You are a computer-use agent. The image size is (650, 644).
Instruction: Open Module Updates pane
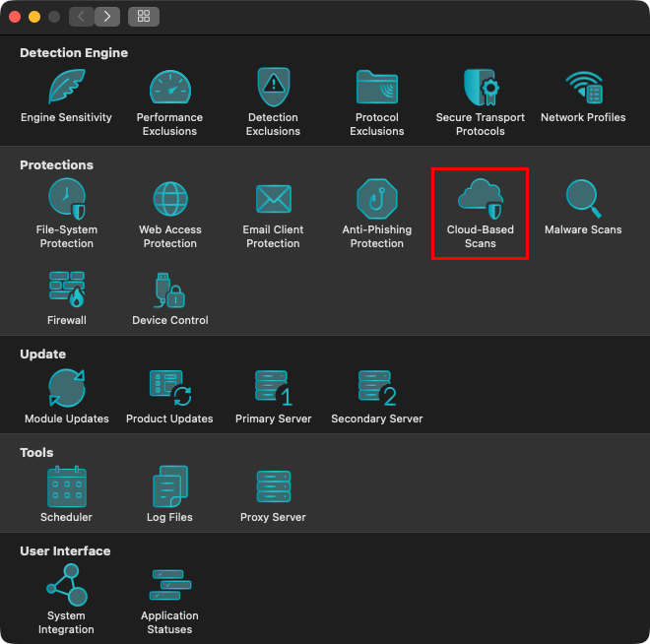point(66,388)
